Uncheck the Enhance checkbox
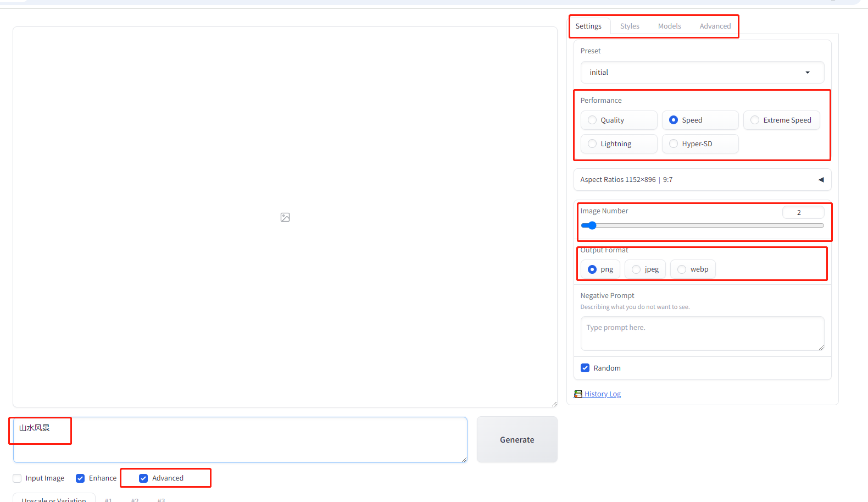 pos(81,478)
